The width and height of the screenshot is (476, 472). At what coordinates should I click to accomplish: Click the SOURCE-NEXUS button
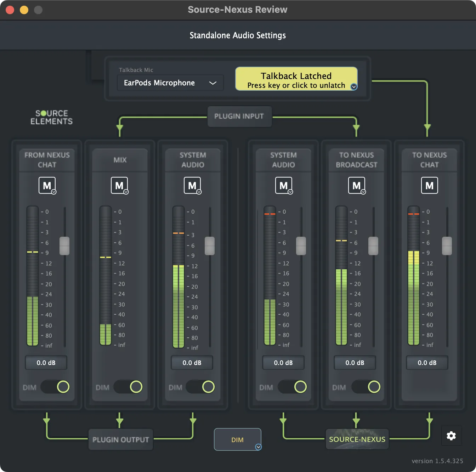357,439
